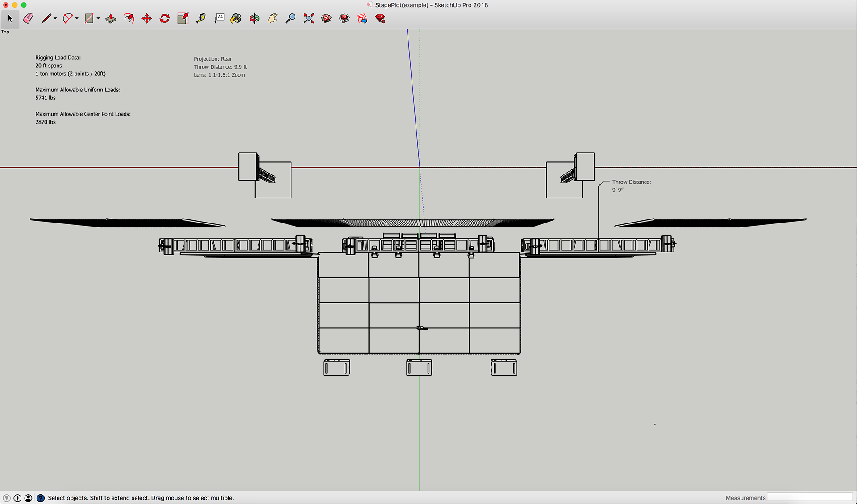
Task: Open the Extension Manager ruby icon
Action: click(380, 18)
